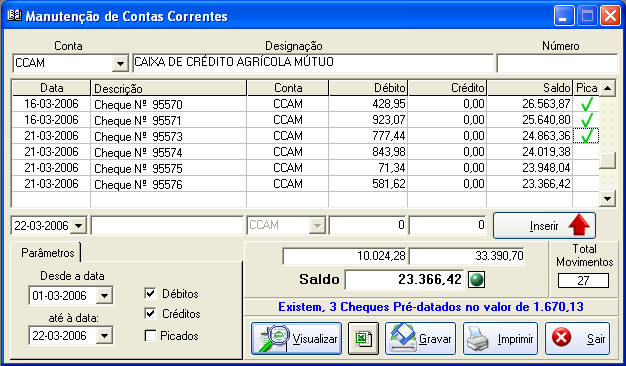Uncheck the Créditos checkbox

point(150,314)
